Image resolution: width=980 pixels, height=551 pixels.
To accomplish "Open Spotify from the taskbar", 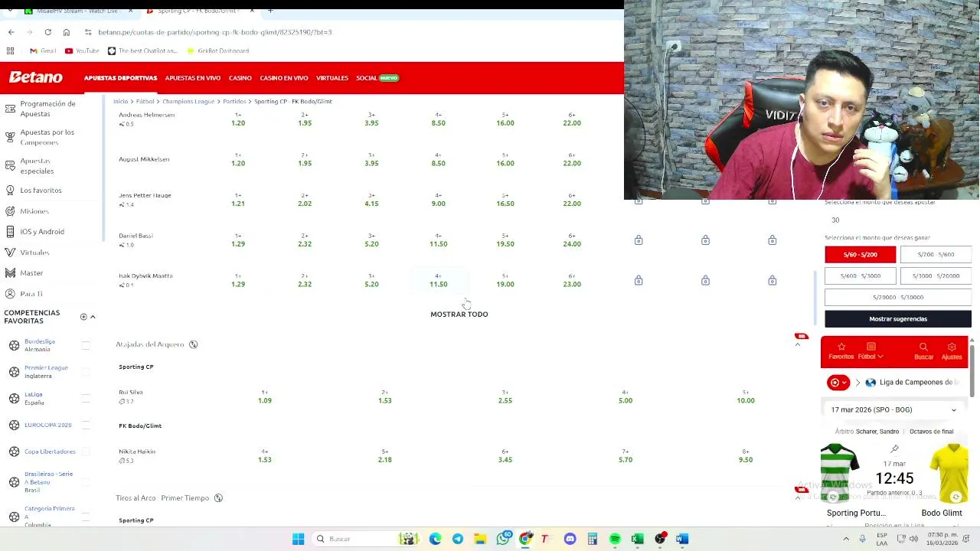I will pyautogui.click(x=615, y=539).
